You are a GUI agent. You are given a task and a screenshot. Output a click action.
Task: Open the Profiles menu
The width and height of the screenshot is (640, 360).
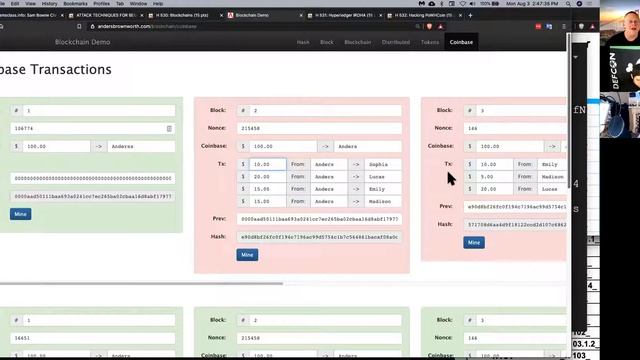pos(101,4)
